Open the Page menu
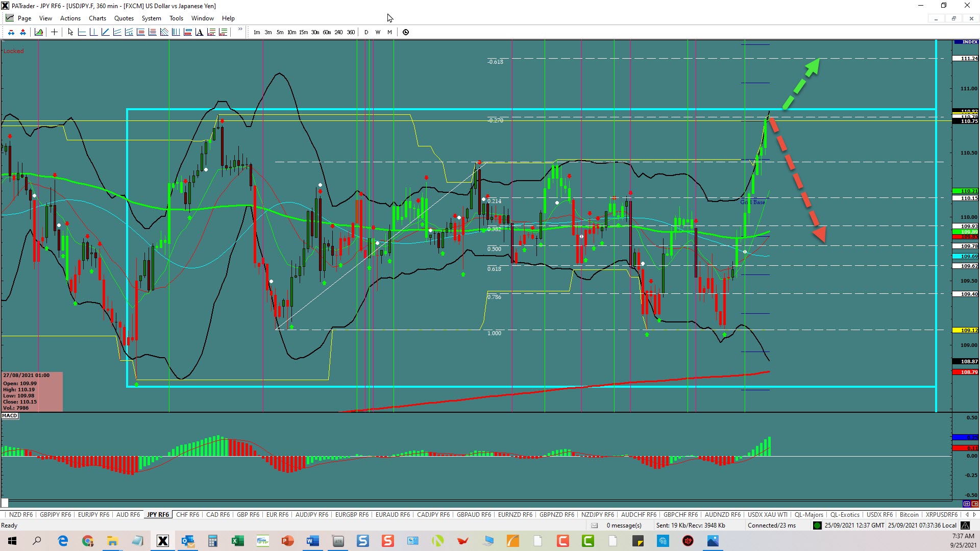Image resolution: width=980 pixels, height=551 pixels. [x=24, y=18]
